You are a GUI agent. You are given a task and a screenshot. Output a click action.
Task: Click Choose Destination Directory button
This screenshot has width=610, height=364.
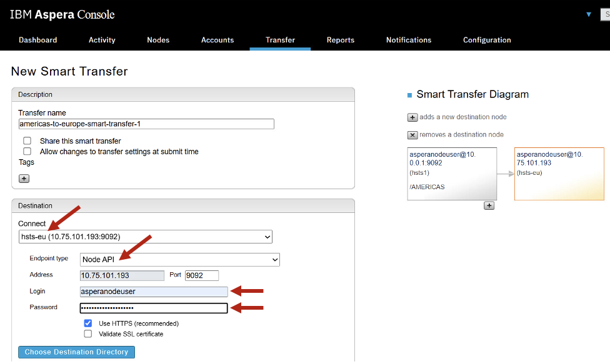77,352
